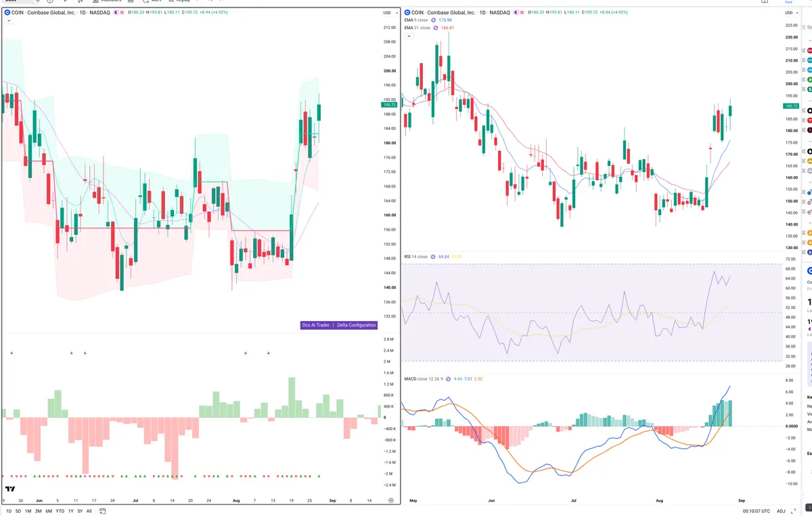Select the 1M time range

point(28,511)
